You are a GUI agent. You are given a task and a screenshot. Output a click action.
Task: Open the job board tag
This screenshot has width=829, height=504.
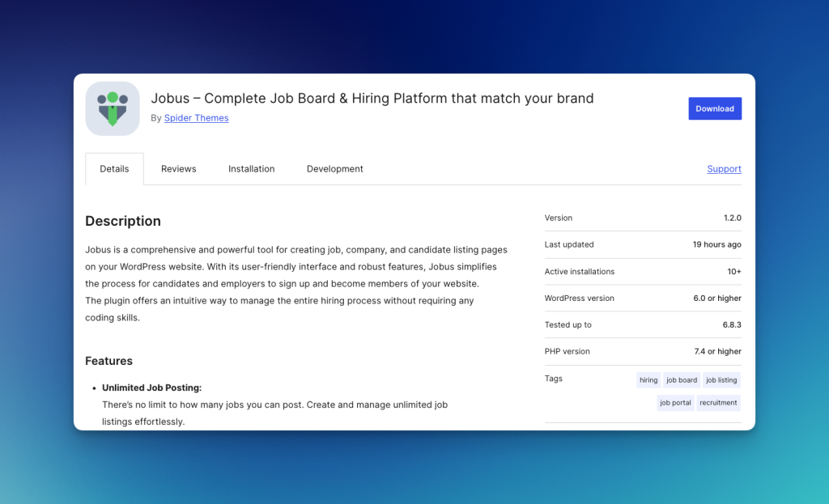click(682, 380)
